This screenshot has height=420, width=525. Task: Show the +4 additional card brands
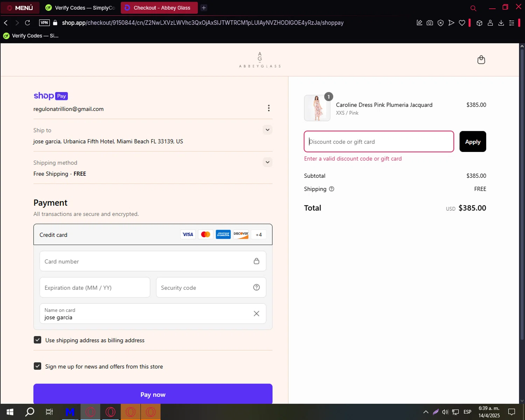[259, 234]
